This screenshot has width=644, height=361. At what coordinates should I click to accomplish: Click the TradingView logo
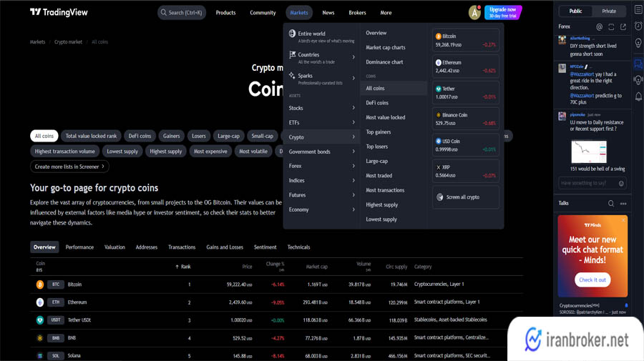coord(59,12)
